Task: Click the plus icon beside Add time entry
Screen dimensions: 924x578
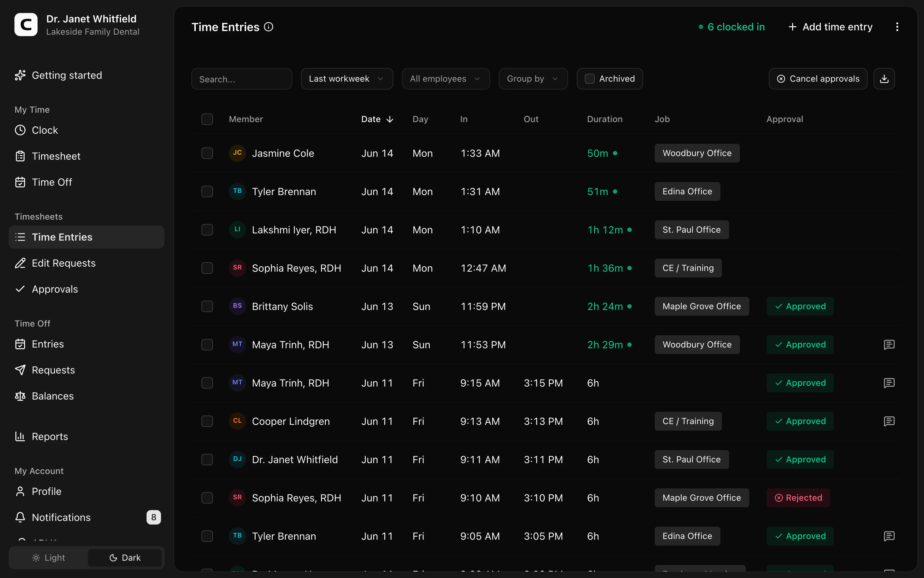Action: point(793,27)
